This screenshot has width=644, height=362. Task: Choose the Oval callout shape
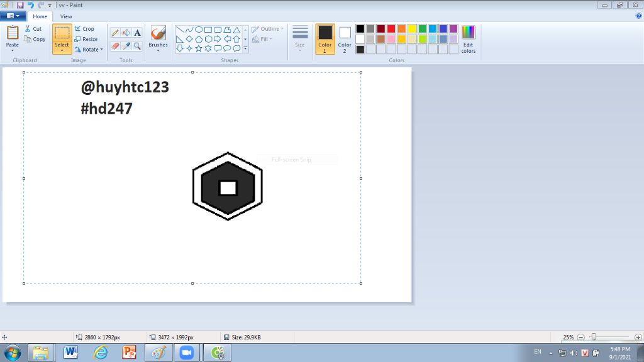pyautogui.click(x=227, y=48)
